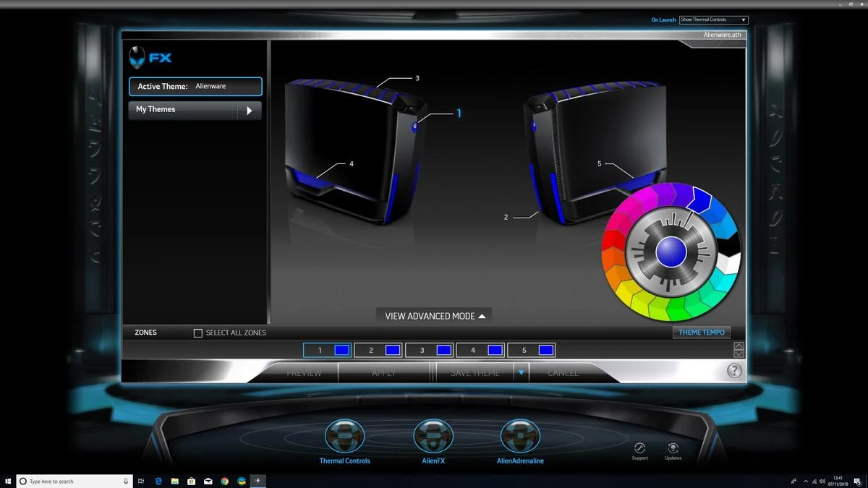
Task: Click the Active Theme field
Action: click(195, 87)
